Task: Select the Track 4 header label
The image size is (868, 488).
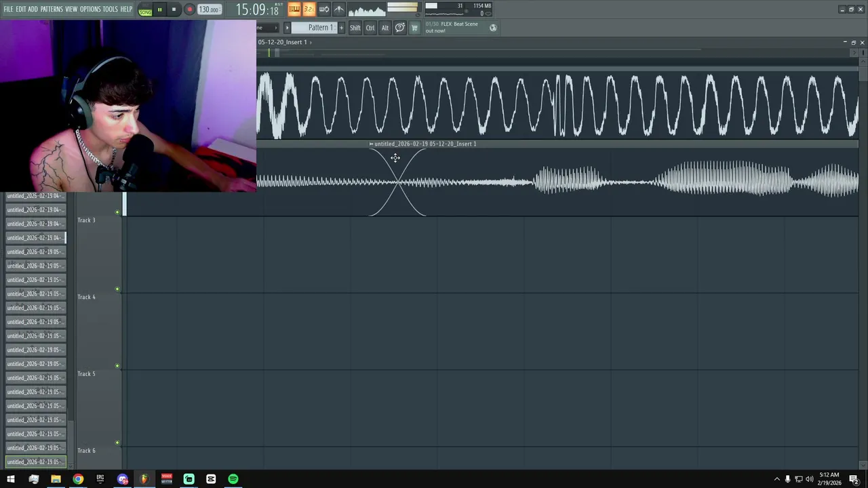Action: click(86, 297)
